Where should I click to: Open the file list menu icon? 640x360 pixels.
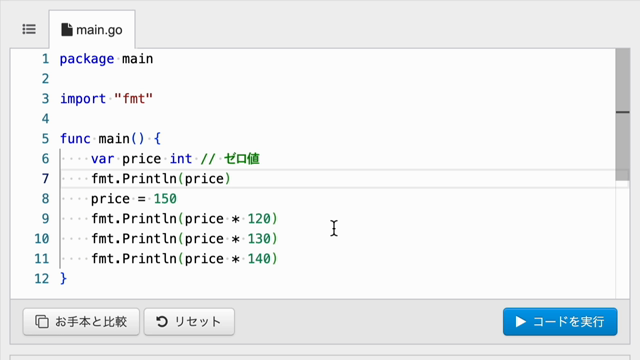pos(29,29)
